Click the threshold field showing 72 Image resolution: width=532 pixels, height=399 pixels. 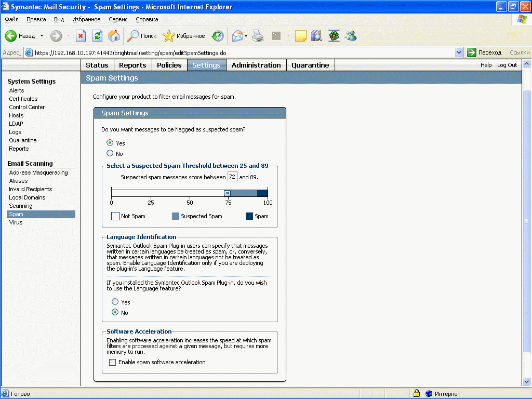click(232, 177)
